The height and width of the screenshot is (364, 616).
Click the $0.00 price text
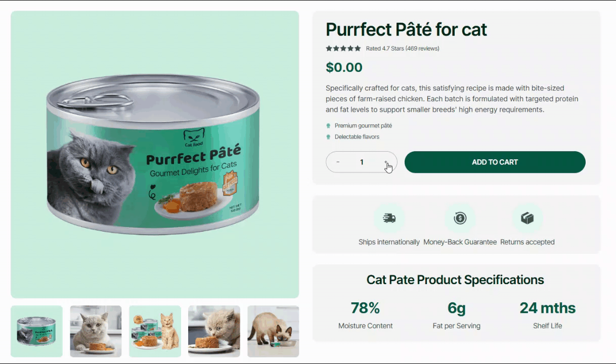(344, 67)
